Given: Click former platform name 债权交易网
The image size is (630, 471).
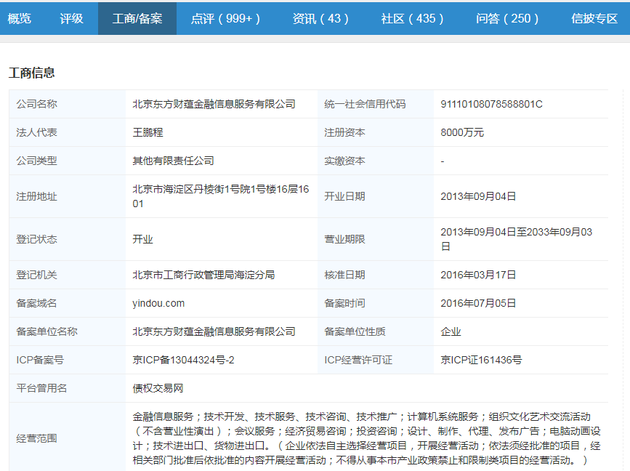Looking at the screenshot, I should [158, 388].
